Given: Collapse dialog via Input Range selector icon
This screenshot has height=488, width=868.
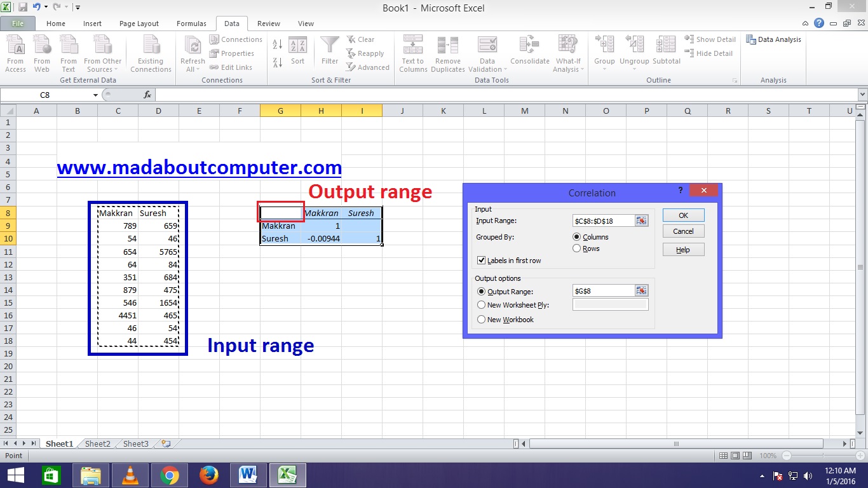Looking at the screenshot, I should (x=641, y=220).
